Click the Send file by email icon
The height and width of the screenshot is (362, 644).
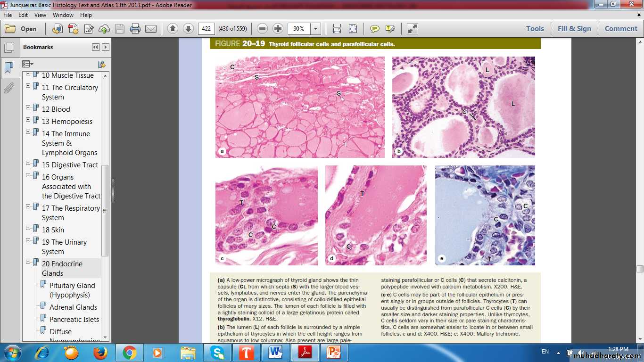151,29
